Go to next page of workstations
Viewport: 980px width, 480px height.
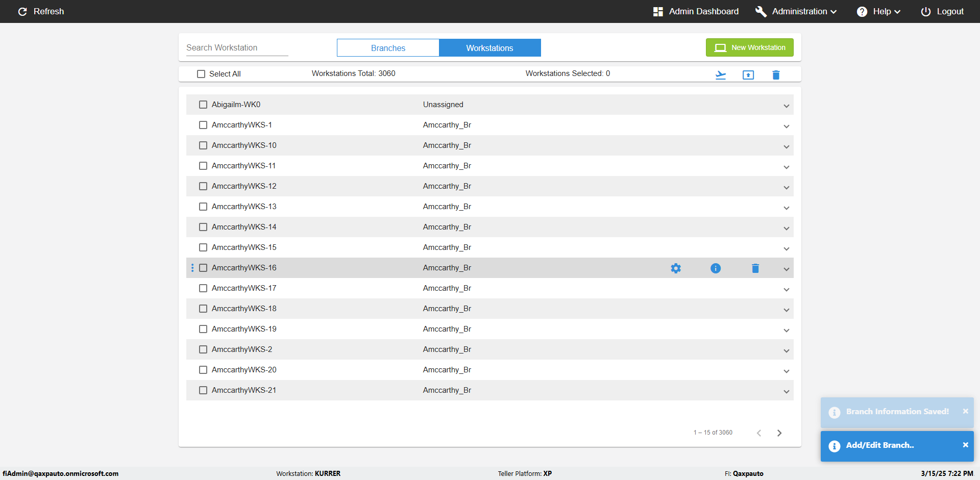[x=779, y=433]
